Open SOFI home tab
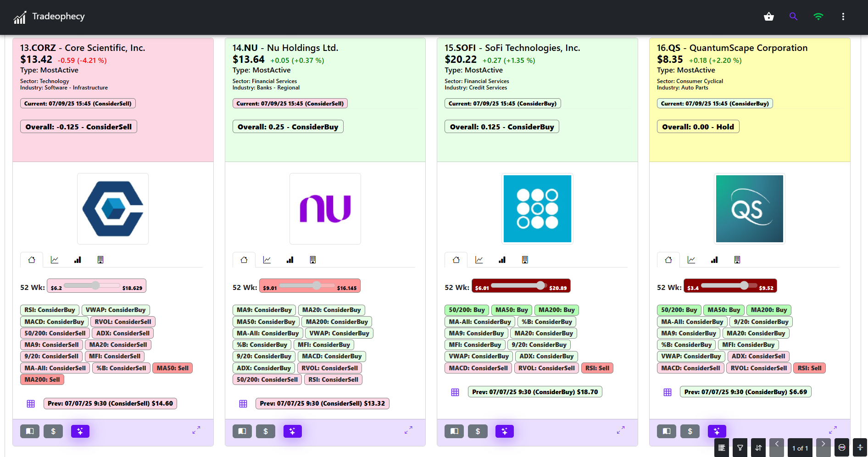The width and height of the screenshot is (868, 457). coord(456,260)
